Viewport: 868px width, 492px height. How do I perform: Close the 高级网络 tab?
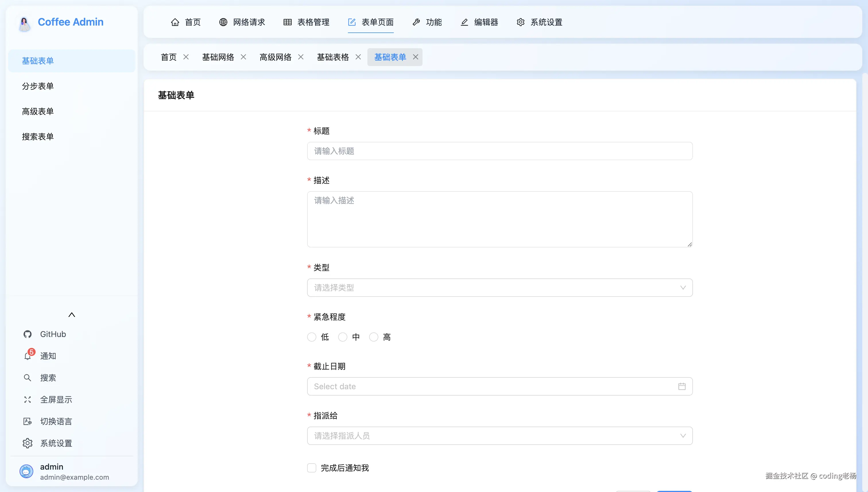point(301,57)
